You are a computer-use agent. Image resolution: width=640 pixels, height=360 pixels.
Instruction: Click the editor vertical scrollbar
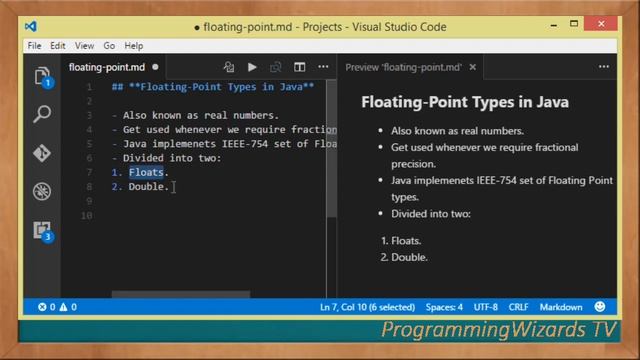pyautogui.click(x=332, y=149)
